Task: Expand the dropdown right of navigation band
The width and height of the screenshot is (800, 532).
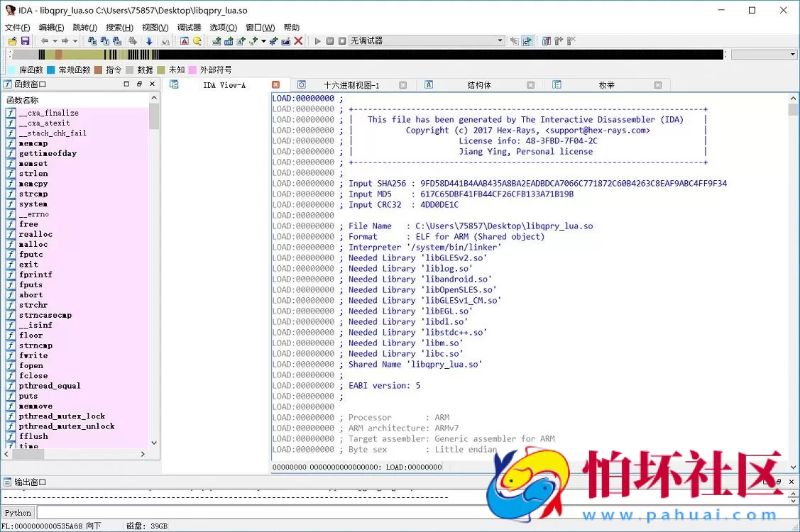Action: click(793, 55)
